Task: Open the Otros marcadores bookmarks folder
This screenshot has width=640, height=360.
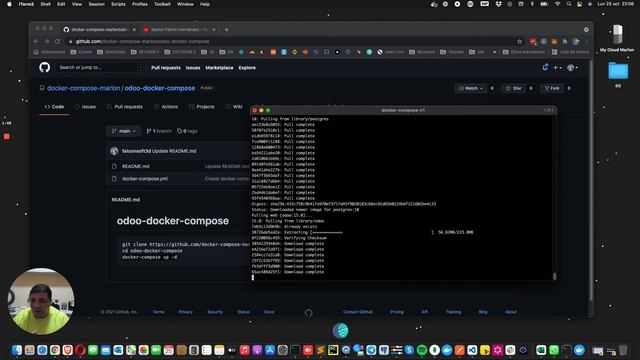Action: pyautogui.click(x=524, y=52)
